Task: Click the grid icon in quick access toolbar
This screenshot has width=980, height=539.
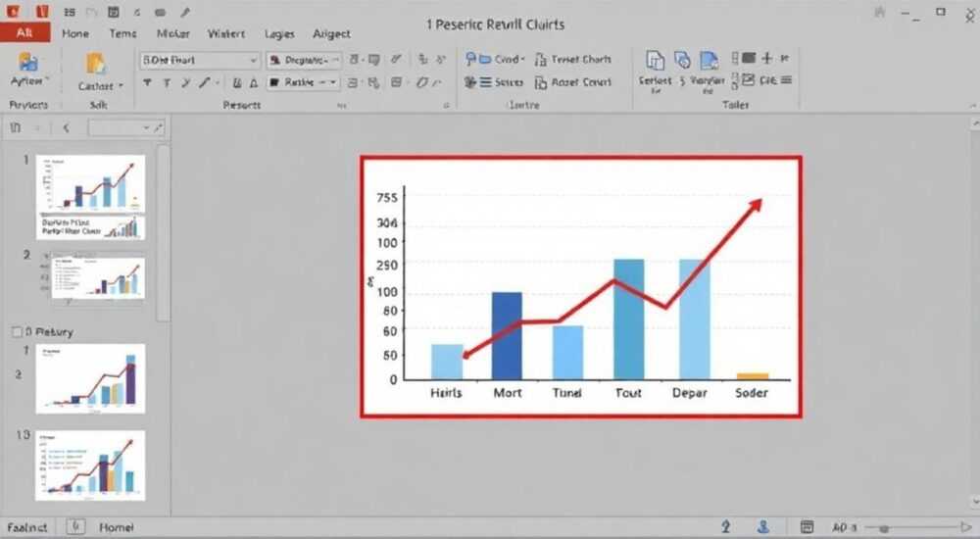Action: point(70,12)
